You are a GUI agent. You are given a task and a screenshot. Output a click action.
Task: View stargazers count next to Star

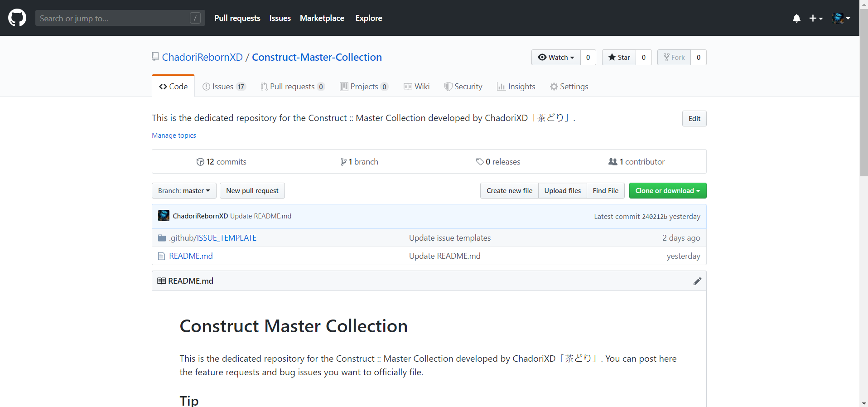(x=644, y=57)
